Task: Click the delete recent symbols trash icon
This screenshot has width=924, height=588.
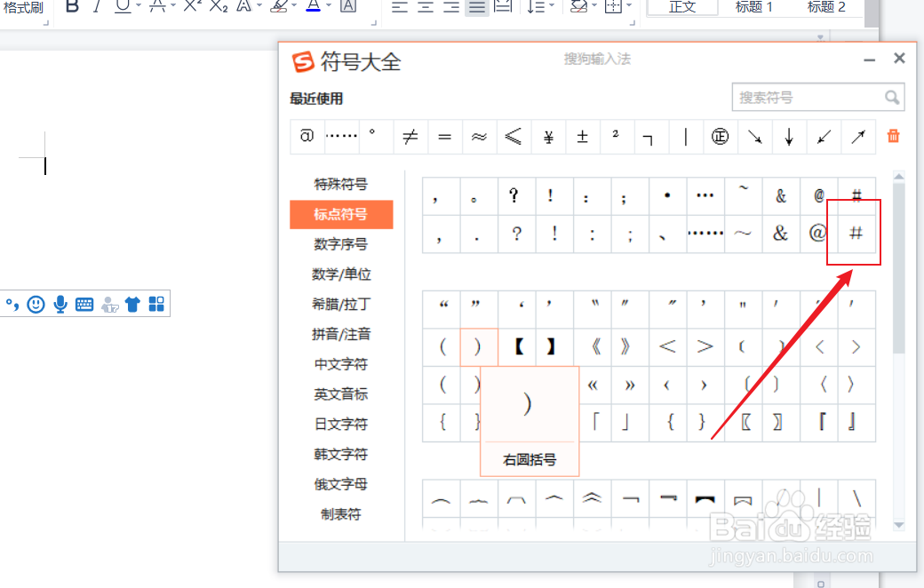Action: (893, 136)
